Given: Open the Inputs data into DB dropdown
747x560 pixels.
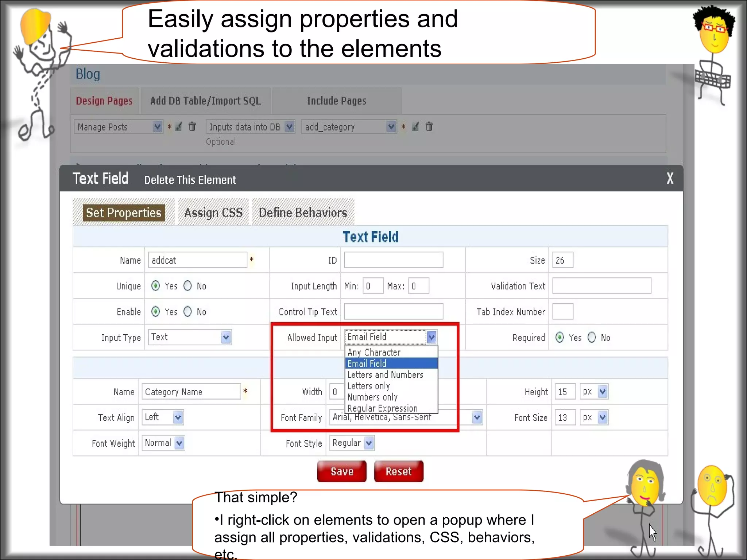Looking at the screenshot, I should 251,127.
